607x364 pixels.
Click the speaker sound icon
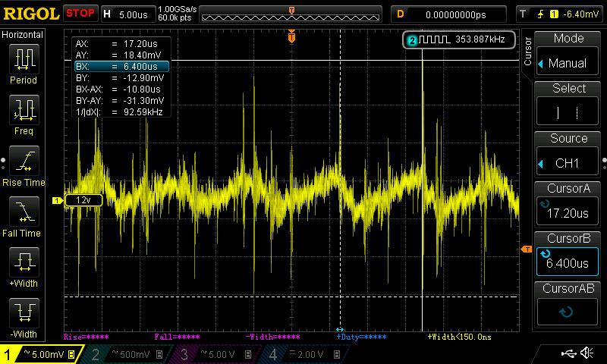pyautogui.click(x=587, y=353)
